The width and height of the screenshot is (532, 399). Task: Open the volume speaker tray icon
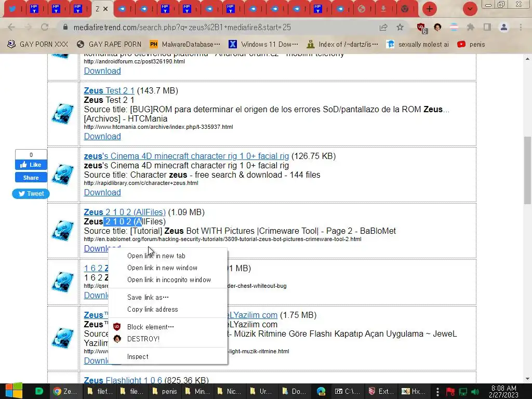(475, 392)
